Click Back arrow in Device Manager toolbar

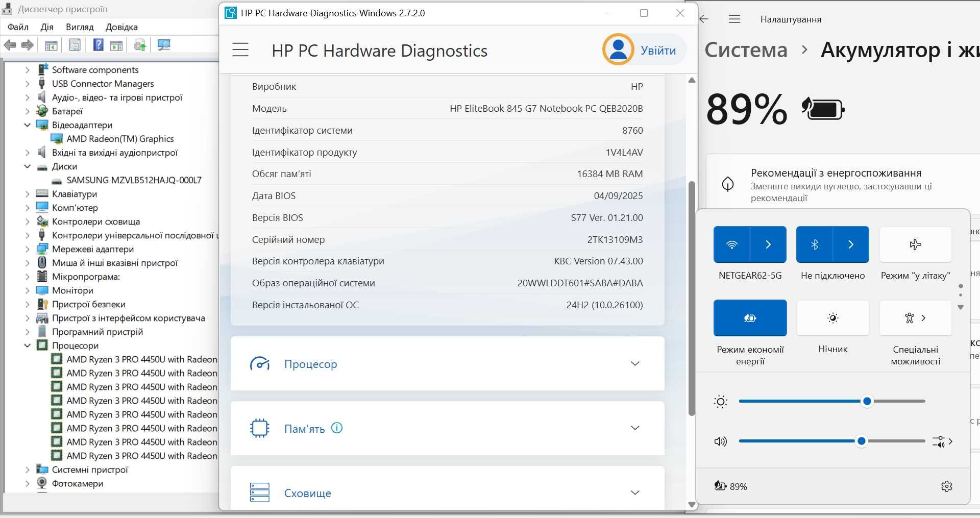pos(10,45)
